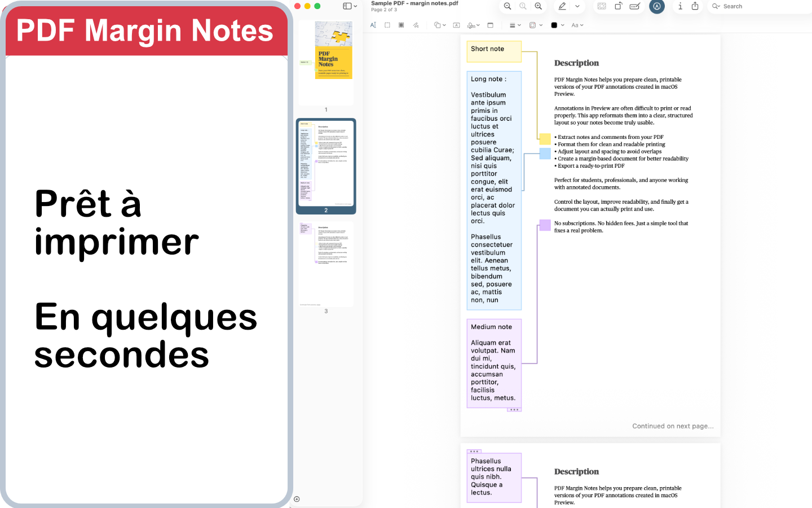Select the Rectangular Selection tool
This screenshot has width=812, height=508.
[387, 25]
